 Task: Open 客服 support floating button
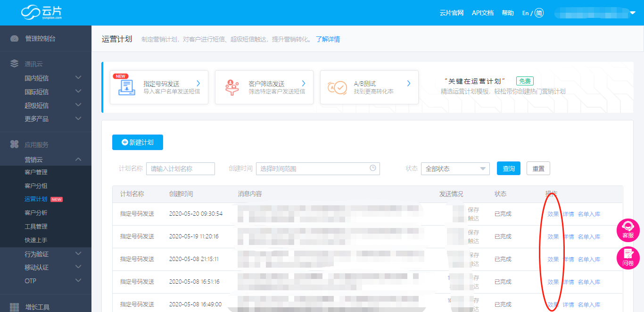click(628, 230)
